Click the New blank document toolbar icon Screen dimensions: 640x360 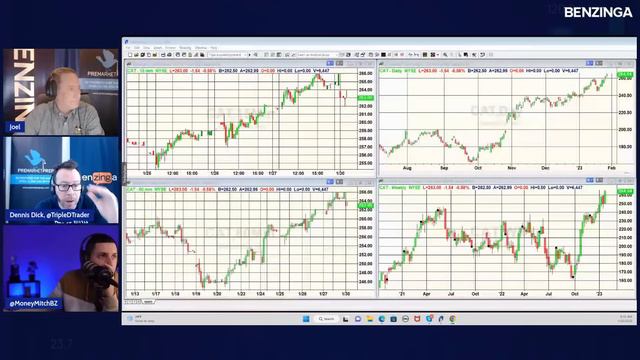point(130,55)
